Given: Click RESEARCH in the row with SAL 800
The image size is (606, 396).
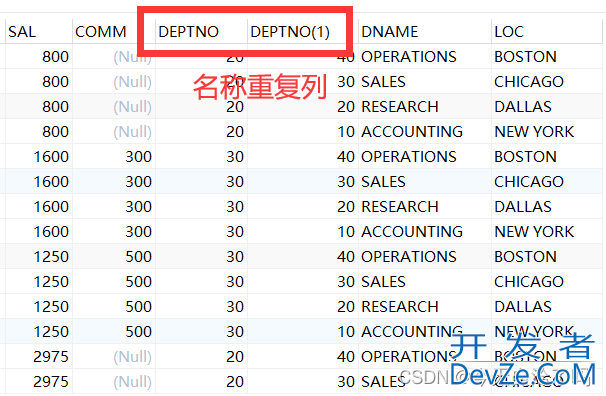Looking at the screenshot, I should pos(400,107).
